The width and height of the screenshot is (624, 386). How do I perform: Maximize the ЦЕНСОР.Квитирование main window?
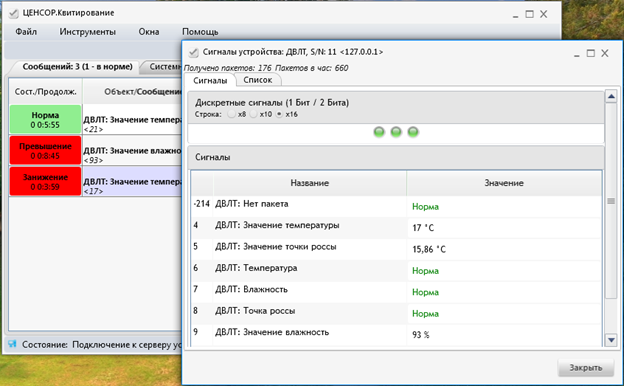(x=529, y=14)
